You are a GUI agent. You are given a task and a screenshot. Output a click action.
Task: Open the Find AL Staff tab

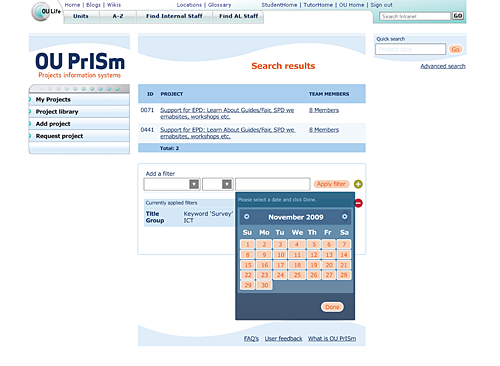(x=238, y=16)
